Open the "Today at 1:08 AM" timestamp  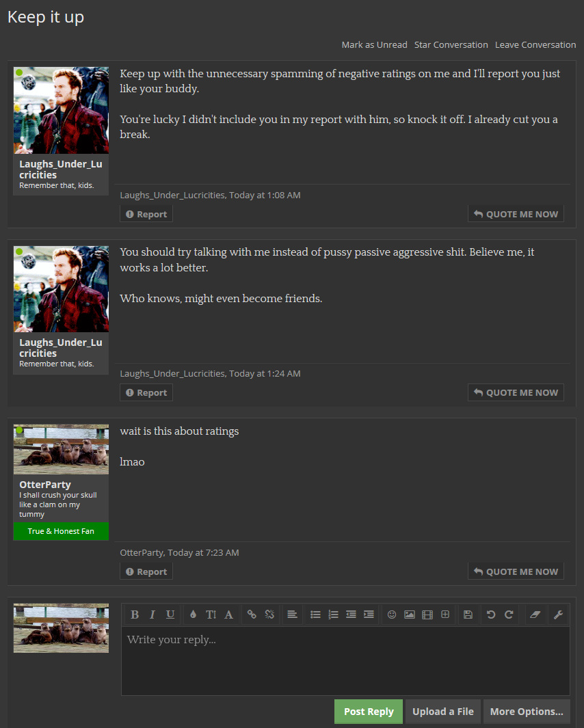tap(265, 195)
